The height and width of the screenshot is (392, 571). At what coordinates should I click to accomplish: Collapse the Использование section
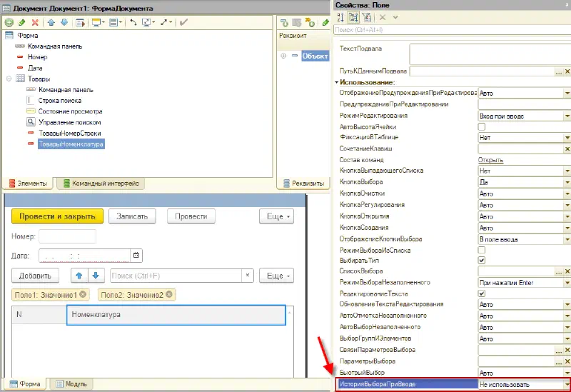(337, 82)
